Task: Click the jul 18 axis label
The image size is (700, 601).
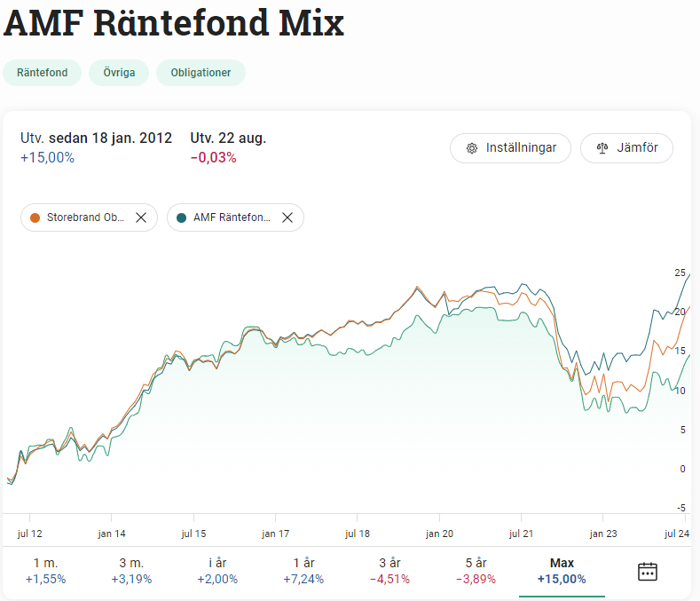Action: click(358, 534)
